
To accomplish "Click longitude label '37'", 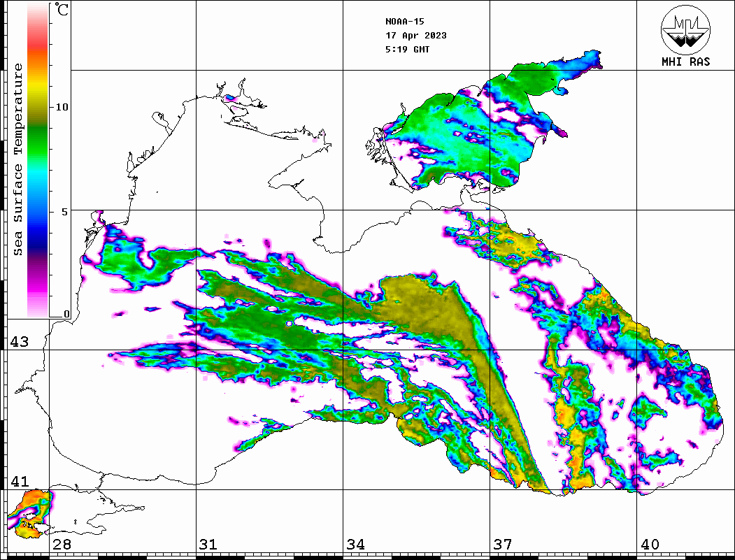I will coord(503,544).
